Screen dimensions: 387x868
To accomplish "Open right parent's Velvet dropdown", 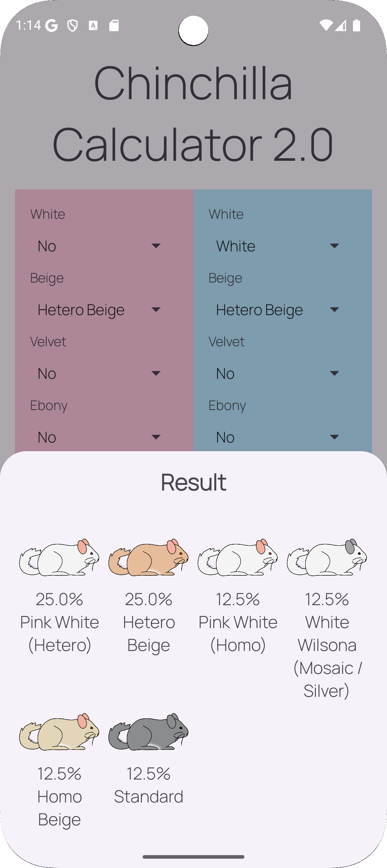I will click(278, 373).
